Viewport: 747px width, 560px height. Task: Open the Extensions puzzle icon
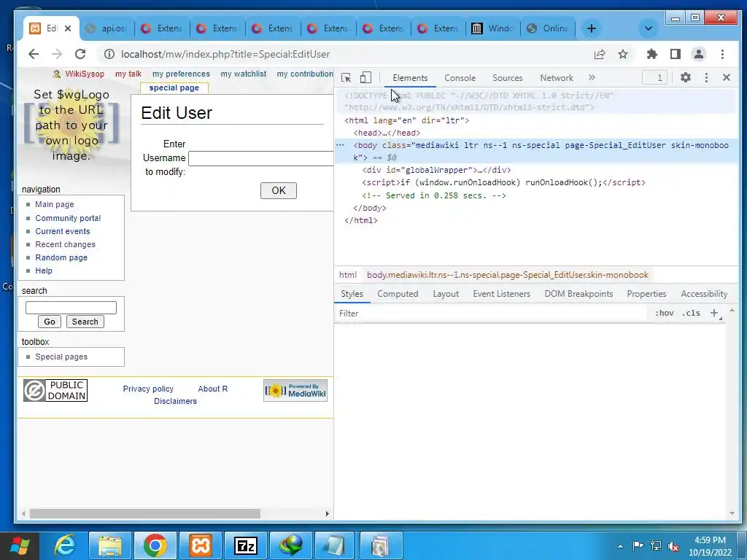pos(651,54)
